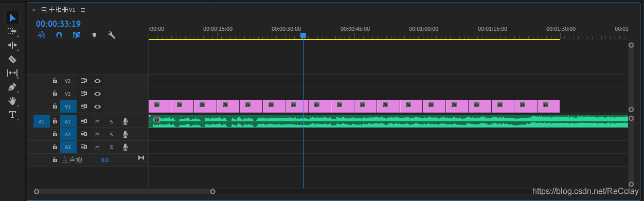Toggle sync lock on A1
The width and height of the screenshot is (644, 201).
tap(83, 121)
